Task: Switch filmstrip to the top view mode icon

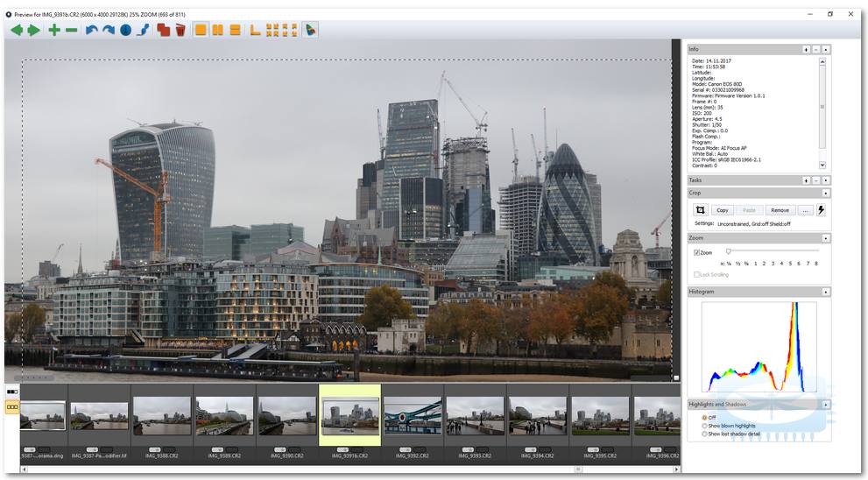Action: [12, 392]
